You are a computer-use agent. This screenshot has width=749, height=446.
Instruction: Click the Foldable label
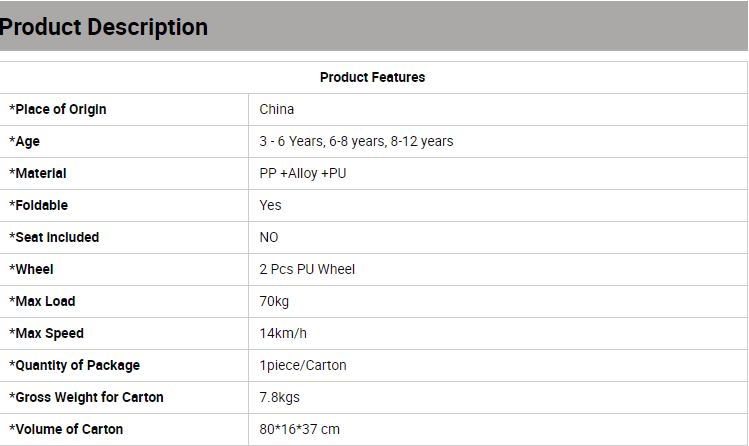(x=39, y=205)
